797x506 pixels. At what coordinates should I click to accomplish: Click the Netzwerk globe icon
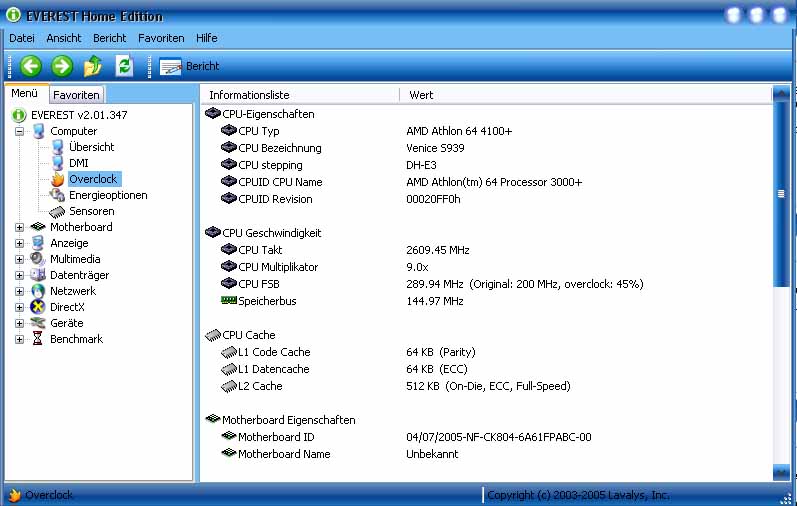click(38, 291)
